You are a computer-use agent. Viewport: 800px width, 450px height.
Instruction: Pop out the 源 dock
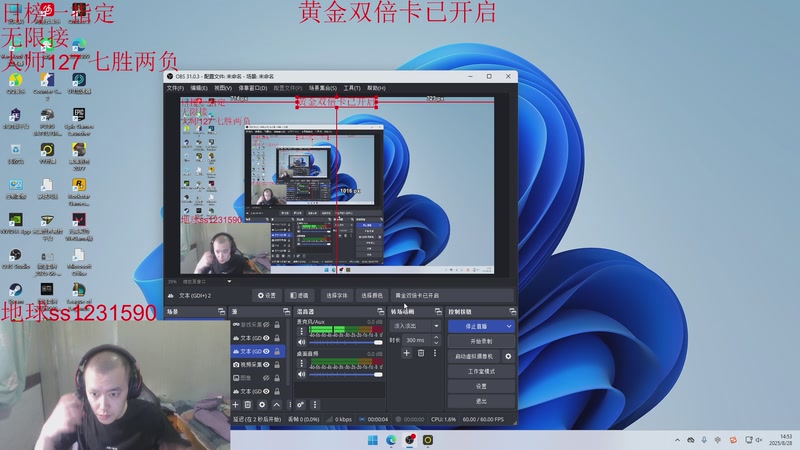point(286,311)
